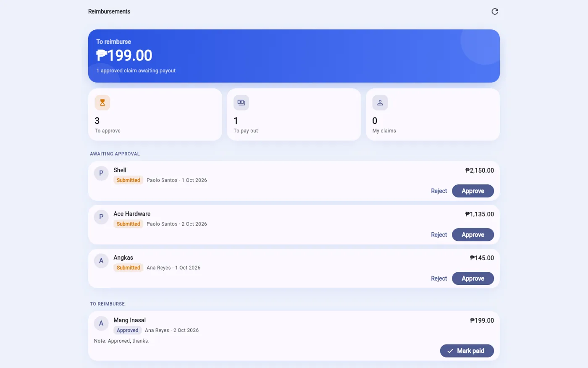Click the note 'Approved, thanks.'
Viewport: 588px width, 368px height.
click(122, 341)
